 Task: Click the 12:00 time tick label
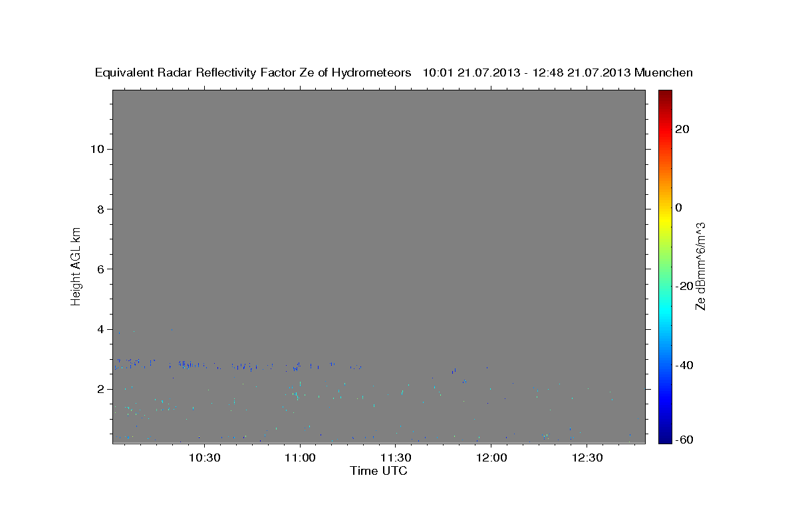491,458
